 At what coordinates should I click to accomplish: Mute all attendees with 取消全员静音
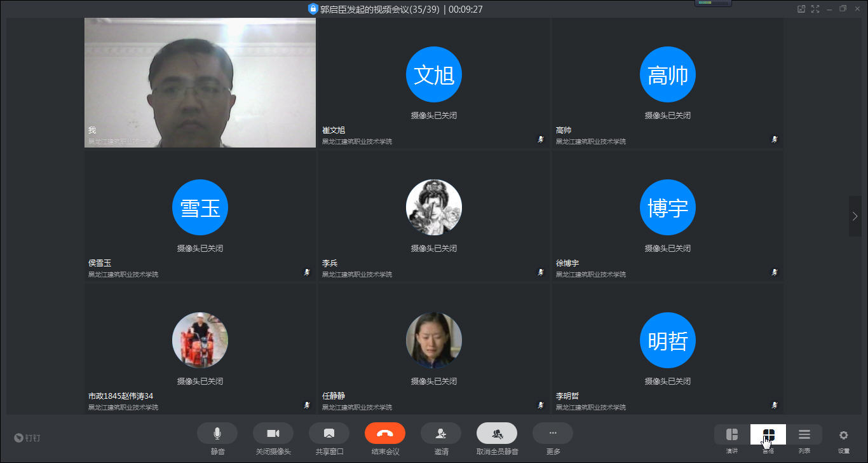[x=496, y=439]
